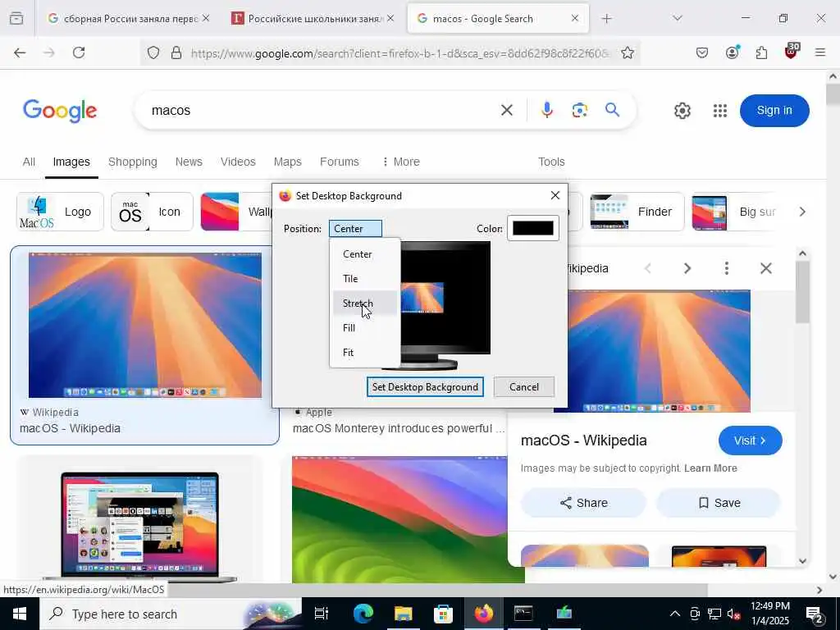Screen dimensions: 840x630
Task: Open Google quick settings gear
Action: [682, 111]
